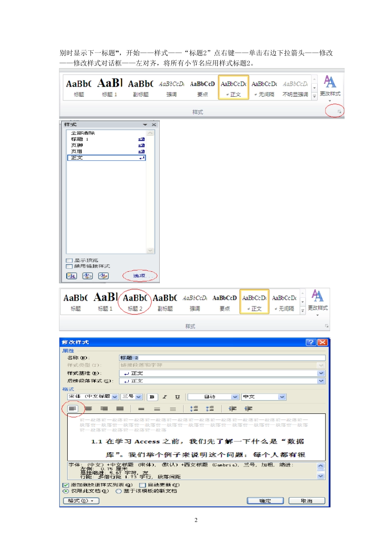Image resolution: width=392 pixels, height=555 pixels.
Task: Select 正文 in the 样式 pane list
Action: pyautogui.click(x=106, y=158)
